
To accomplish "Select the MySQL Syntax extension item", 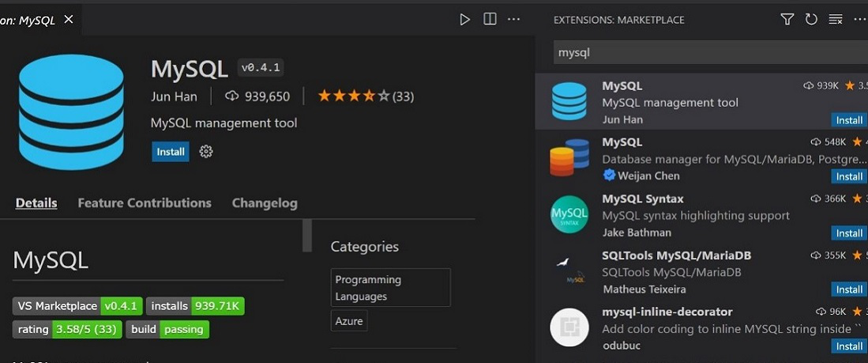I will [702, 215].
